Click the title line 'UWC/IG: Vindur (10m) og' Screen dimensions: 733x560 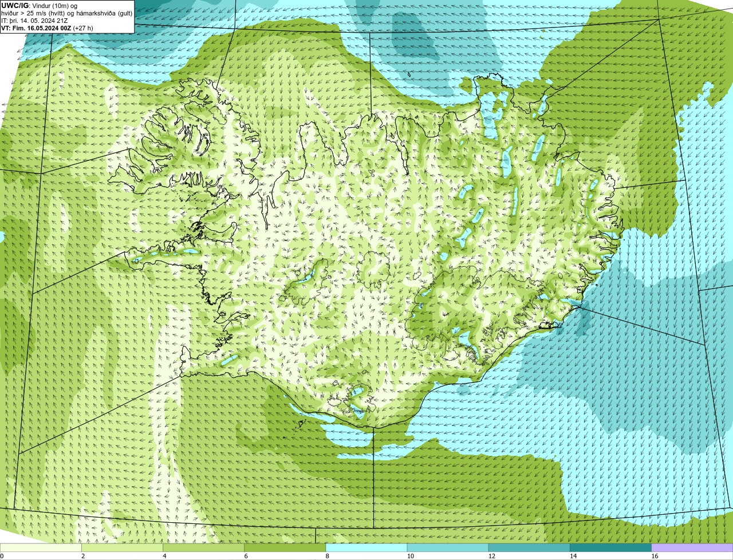40,6
